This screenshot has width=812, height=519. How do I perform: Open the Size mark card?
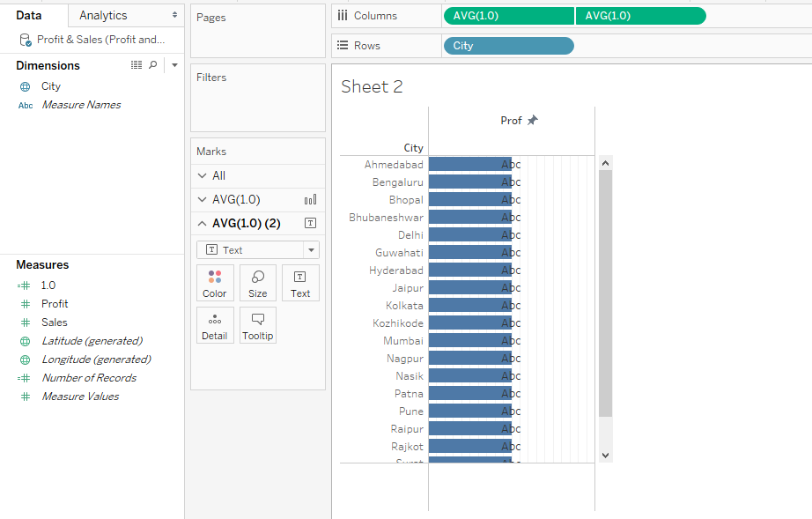(258, 283)
